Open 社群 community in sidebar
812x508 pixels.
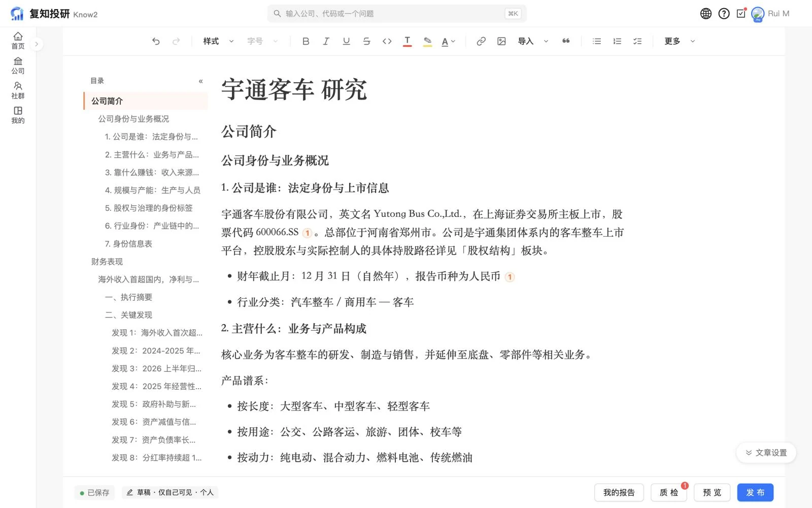pyautogui.click(x=18, y=90)
